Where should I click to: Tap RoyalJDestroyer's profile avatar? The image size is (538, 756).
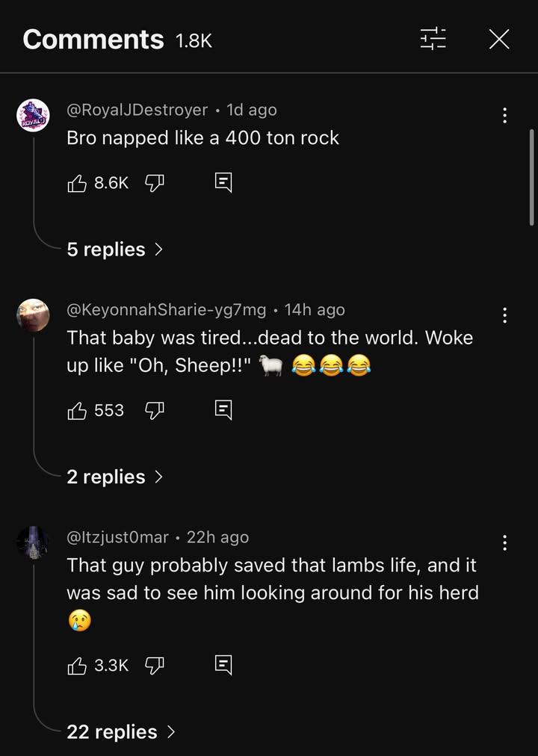coord(33,115)
